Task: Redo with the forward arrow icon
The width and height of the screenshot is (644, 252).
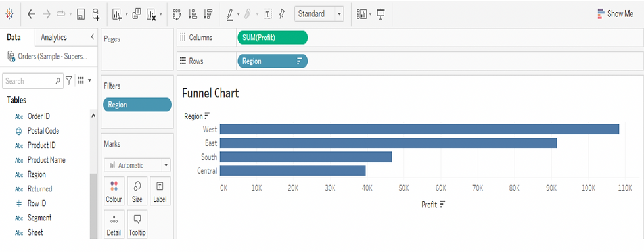Action: tap(47, 14)
